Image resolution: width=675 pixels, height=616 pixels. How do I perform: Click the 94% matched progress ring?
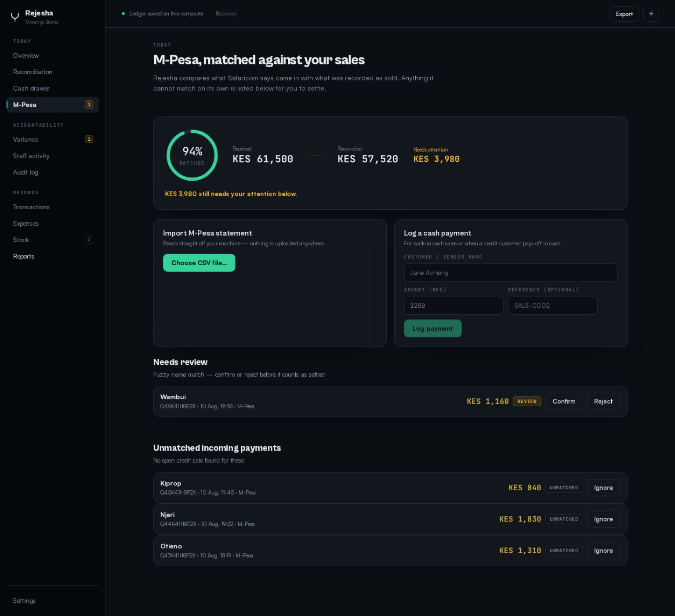[x=192, y=155]
